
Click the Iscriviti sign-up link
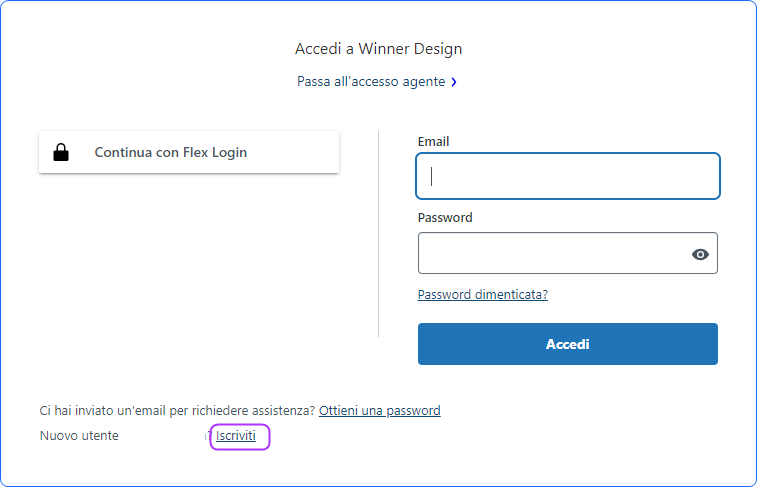pyautogui.click(x=236, y=436)
